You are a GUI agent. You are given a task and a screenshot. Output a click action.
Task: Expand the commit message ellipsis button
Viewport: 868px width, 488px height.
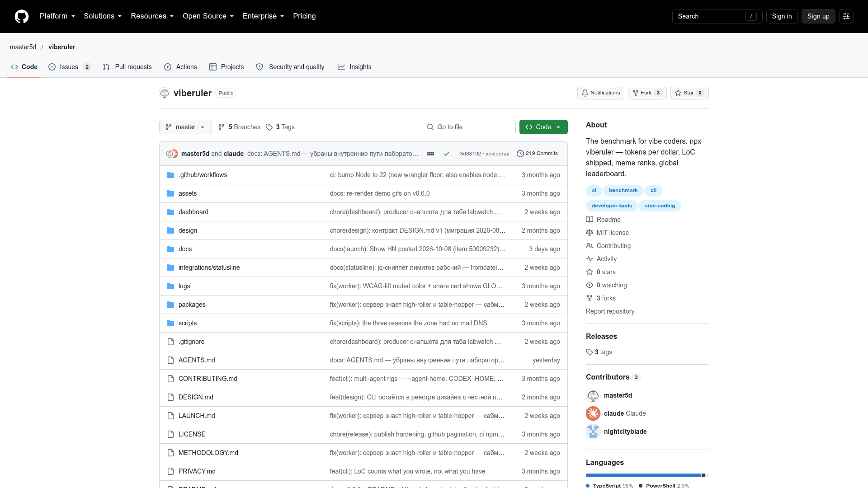pos(430,154)
